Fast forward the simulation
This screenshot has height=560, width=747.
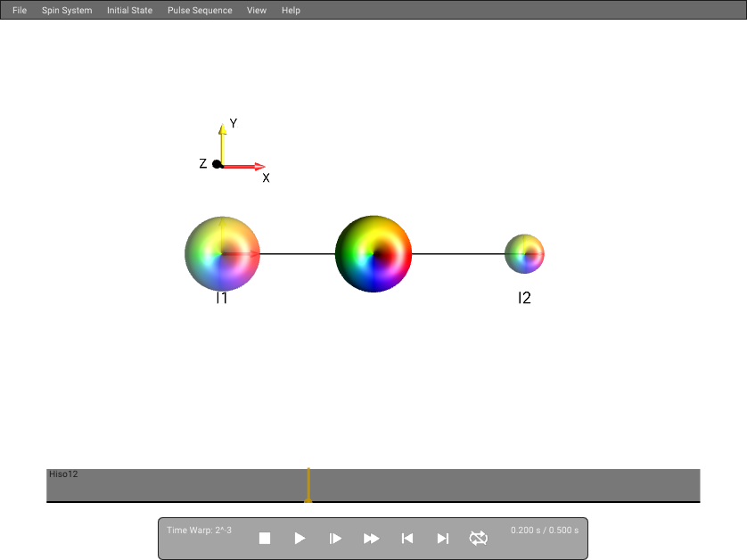click(371, 538)
